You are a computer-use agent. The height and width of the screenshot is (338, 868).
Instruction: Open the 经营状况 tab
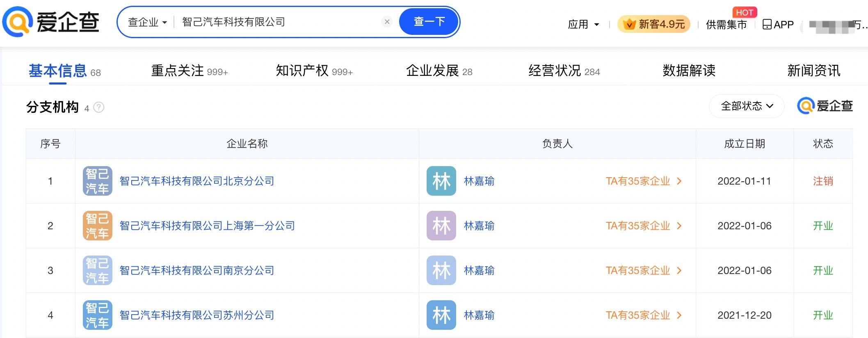[x=564, y=71]
